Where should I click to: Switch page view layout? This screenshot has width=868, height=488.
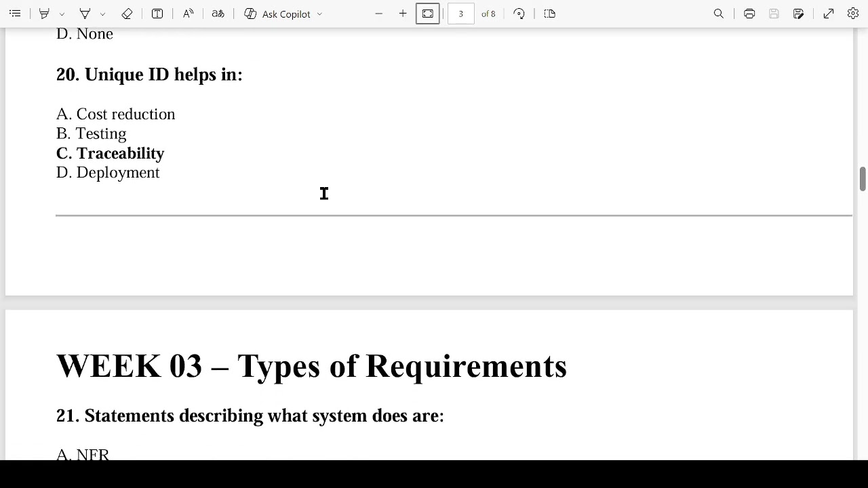point(550,14)
